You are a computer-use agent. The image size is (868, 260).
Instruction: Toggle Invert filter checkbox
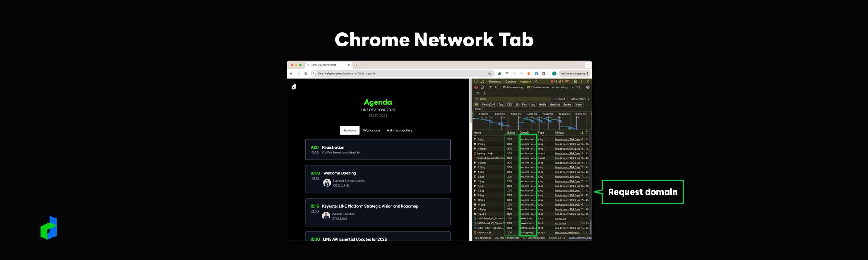[555, 99]
